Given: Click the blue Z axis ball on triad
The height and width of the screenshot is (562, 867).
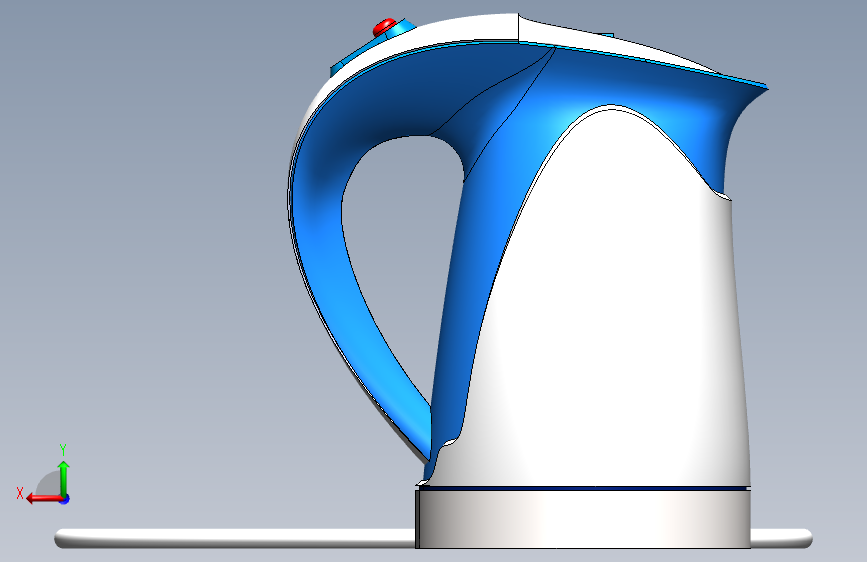Looking at the screenshot, I should click(x=65, y=499).
